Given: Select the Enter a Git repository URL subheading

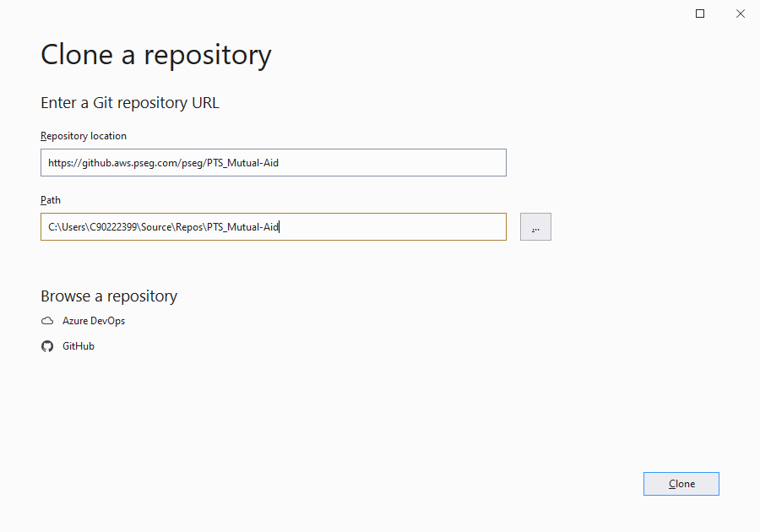Looking at the screenshot, I should click(130, 103).
